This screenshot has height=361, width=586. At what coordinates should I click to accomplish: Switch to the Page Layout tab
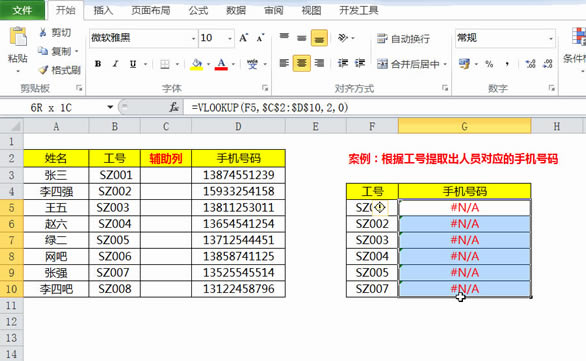point(151,10)
